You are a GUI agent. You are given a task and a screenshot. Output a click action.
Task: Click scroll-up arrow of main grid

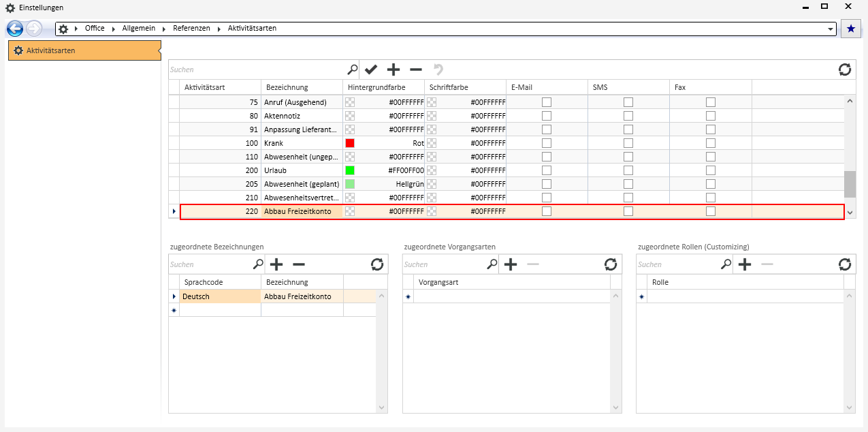[850, 101]
